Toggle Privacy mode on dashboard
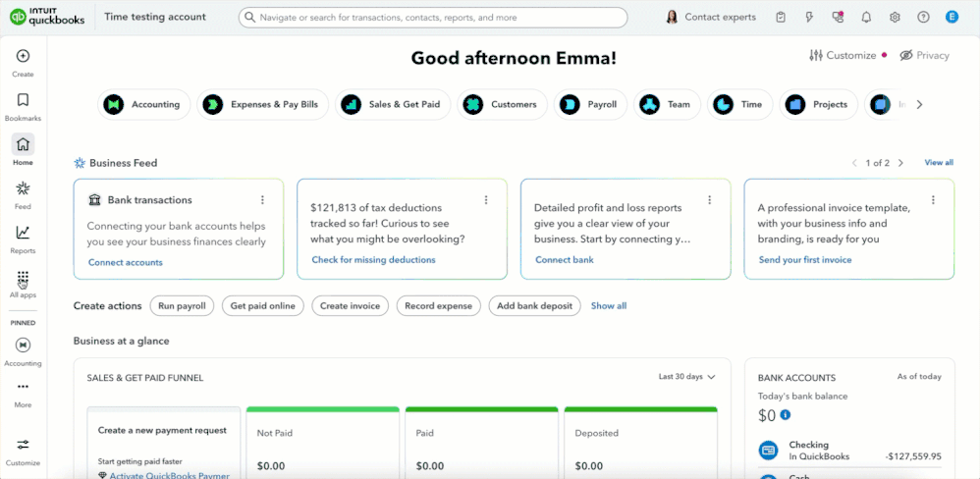980x479 pixels. coord(924,56)
